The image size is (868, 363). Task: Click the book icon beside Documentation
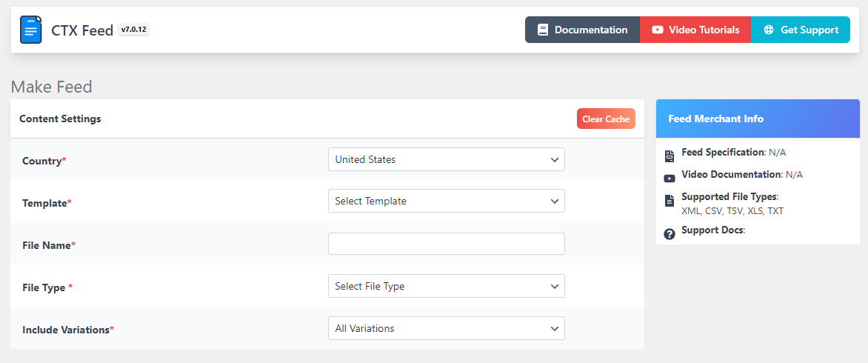(543, 30)
